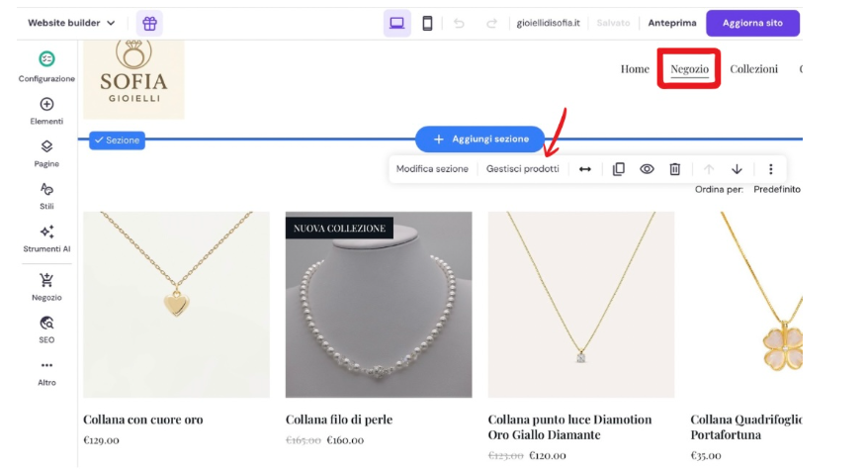Open the Pagine panel

(46, 153)
